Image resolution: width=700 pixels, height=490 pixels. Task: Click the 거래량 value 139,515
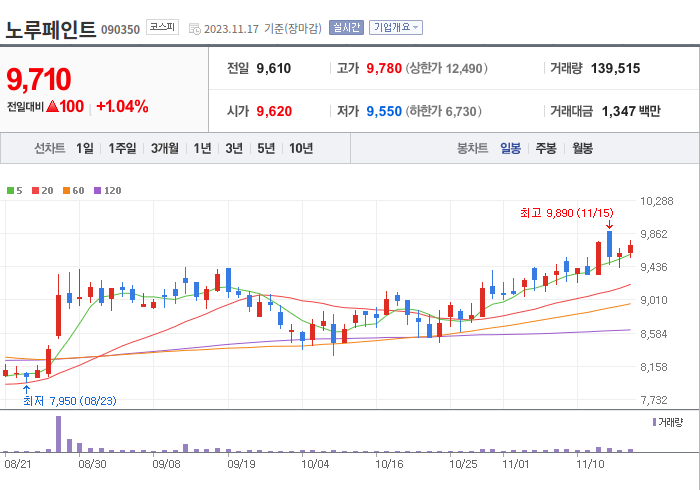[x=615, y=68]
